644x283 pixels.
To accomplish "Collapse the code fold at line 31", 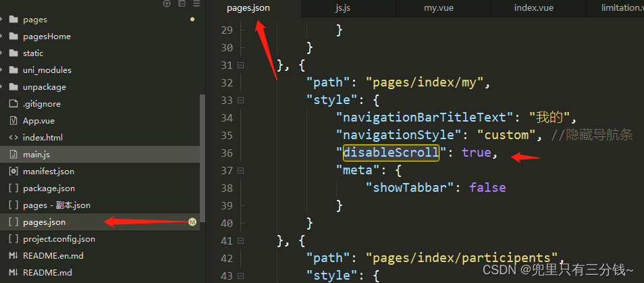I will pyautogui.click(x=240, y=66).
